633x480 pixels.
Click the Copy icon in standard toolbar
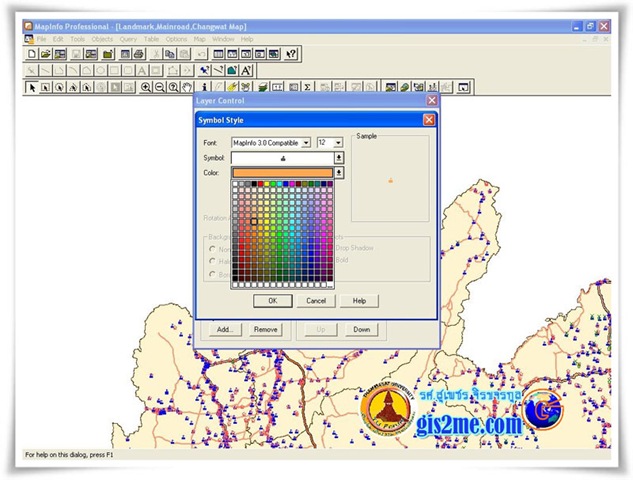(170, 54)
